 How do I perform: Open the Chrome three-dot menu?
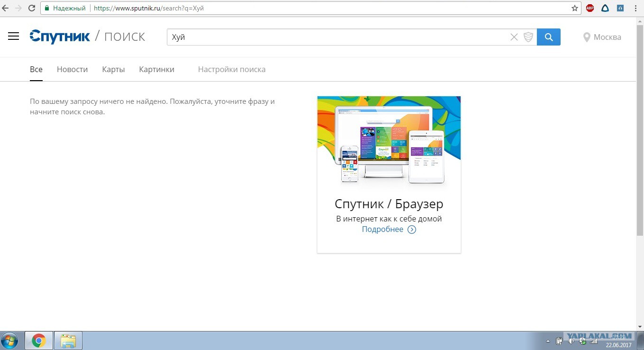[x=635, y=8]
